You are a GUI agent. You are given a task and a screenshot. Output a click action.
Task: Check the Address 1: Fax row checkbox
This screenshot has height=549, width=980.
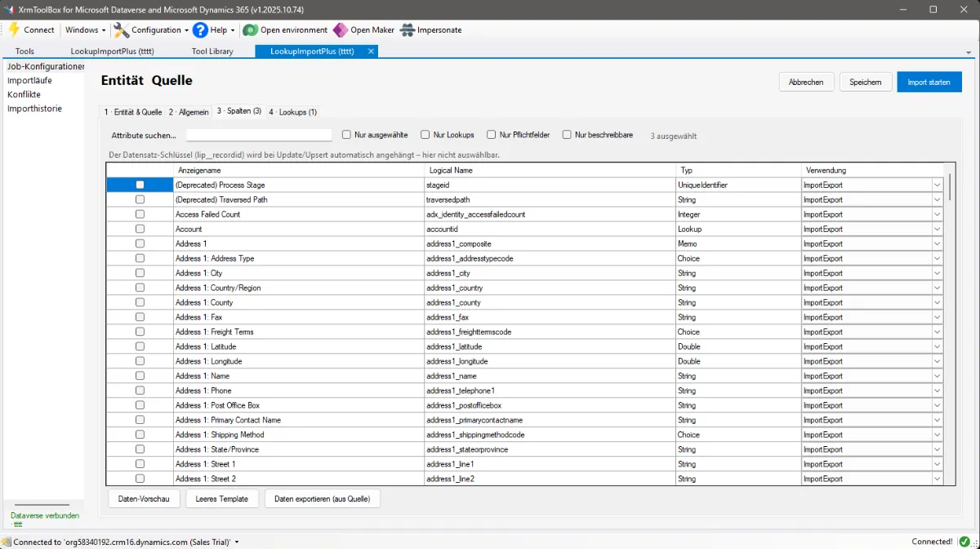click(140, 317)
